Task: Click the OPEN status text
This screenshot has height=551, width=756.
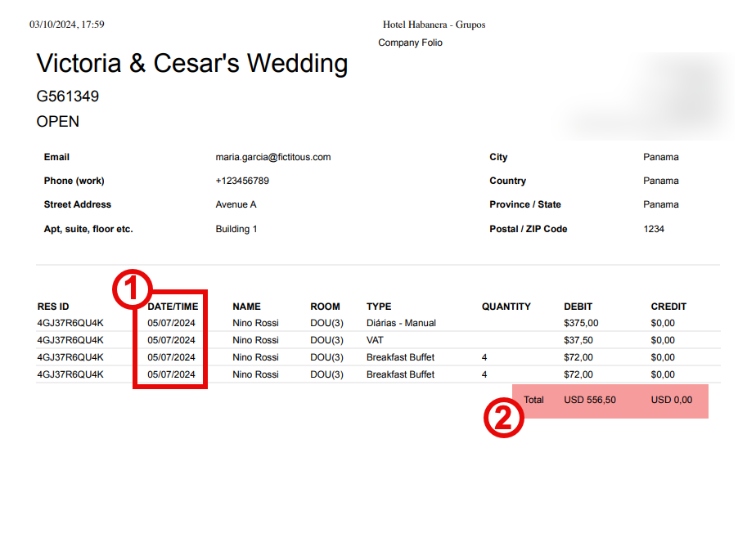Action: pyautogui.click(x=58, y=122)
